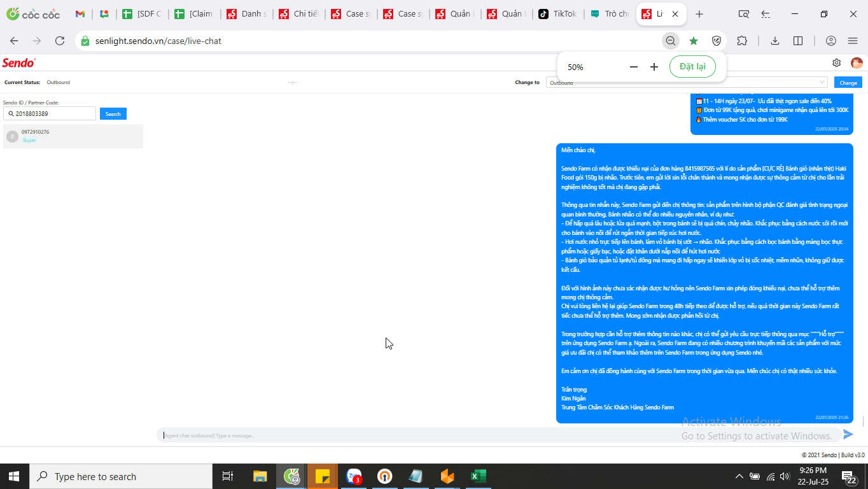Open Task View on the taskbar
Viewport: 868px width, 489px height.
[227, 476]
